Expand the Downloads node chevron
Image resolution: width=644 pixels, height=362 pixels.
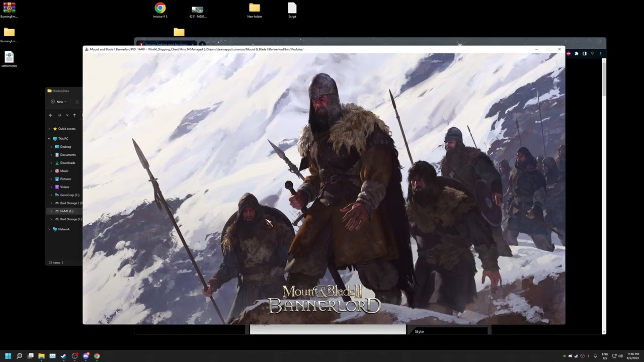(51, 163)
